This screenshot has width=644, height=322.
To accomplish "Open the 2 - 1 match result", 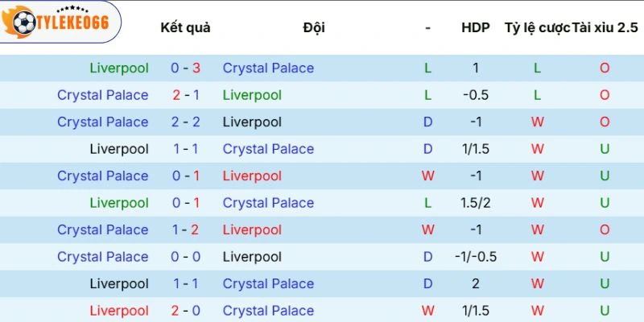I will (185, 95).
